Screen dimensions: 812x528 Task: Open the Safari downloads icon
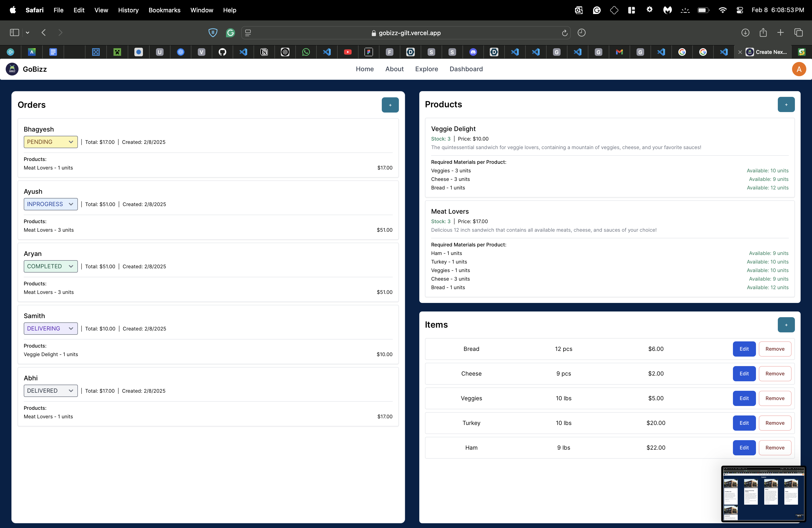745,33
